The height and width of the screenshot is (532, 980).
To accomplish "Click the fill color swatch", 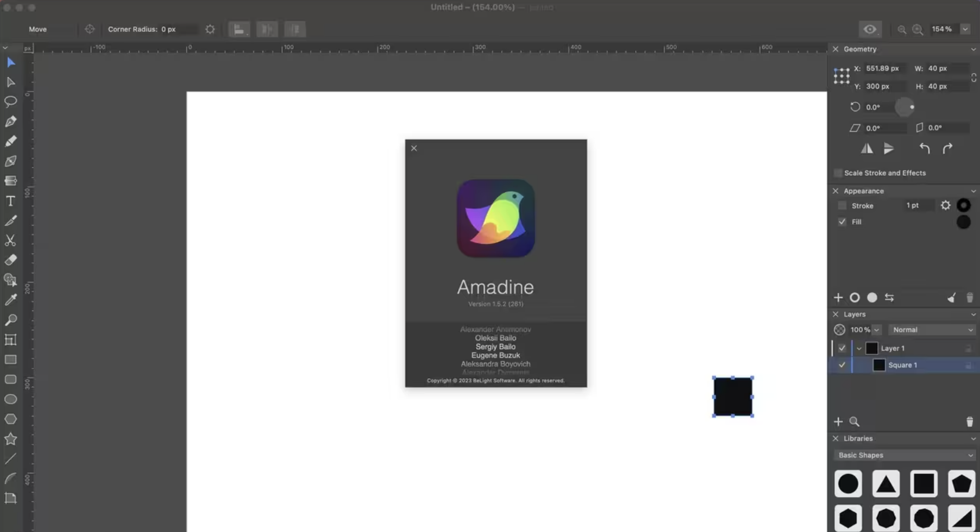I will click(x=963, y=222).
